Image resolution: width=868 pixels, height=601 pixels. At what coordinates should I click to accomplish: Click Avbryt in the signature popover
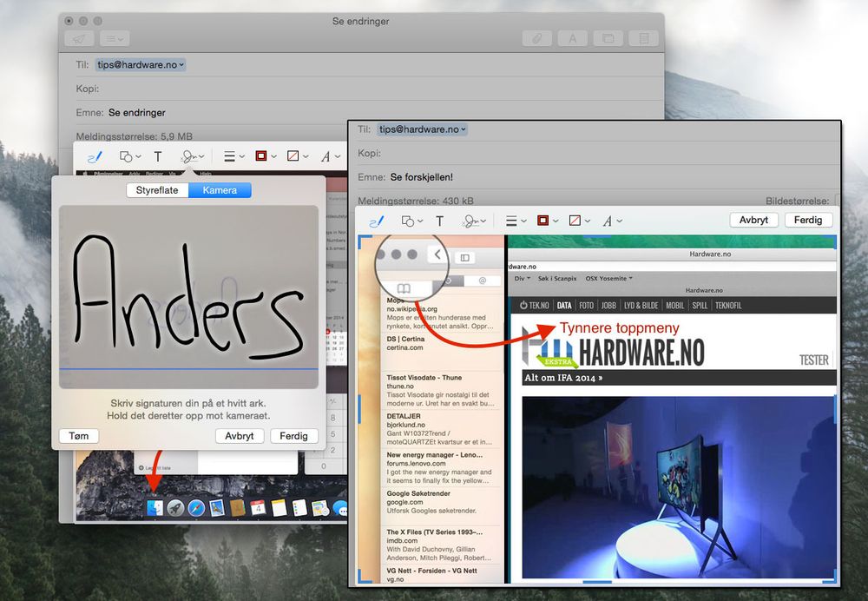(240, 436)
